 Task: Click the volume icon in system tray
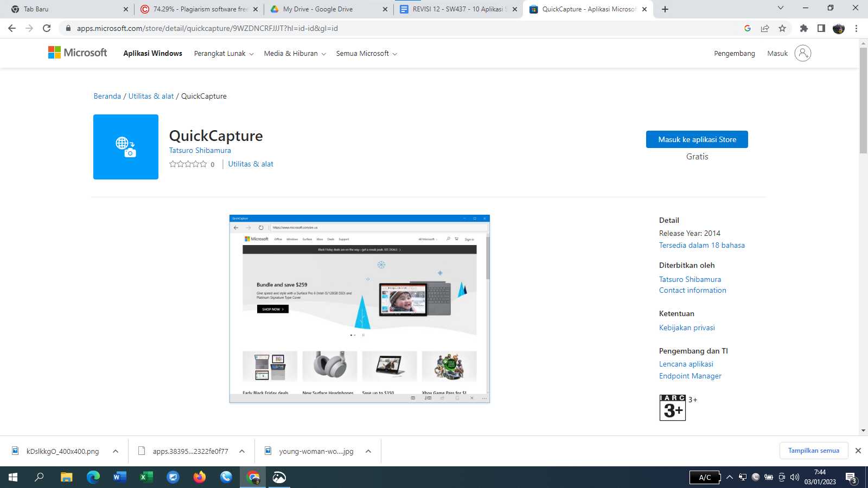(x=795, y=477)
